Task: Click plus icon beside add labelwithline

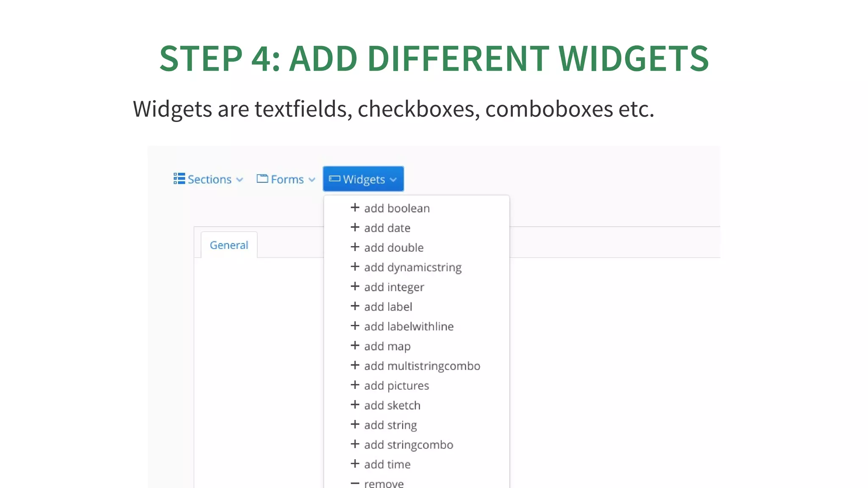Action: (355, 326)
